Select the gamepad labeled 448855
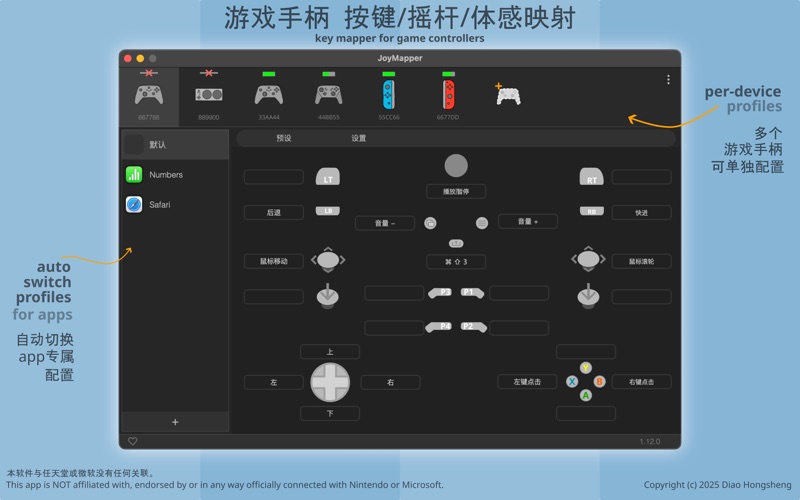Viewport: 800px width, 500px height. pos(329,97)
